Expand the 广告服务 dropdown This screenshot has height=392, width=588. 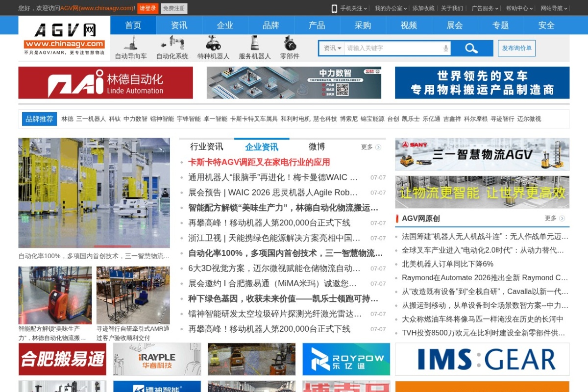[x=485, y=8]
